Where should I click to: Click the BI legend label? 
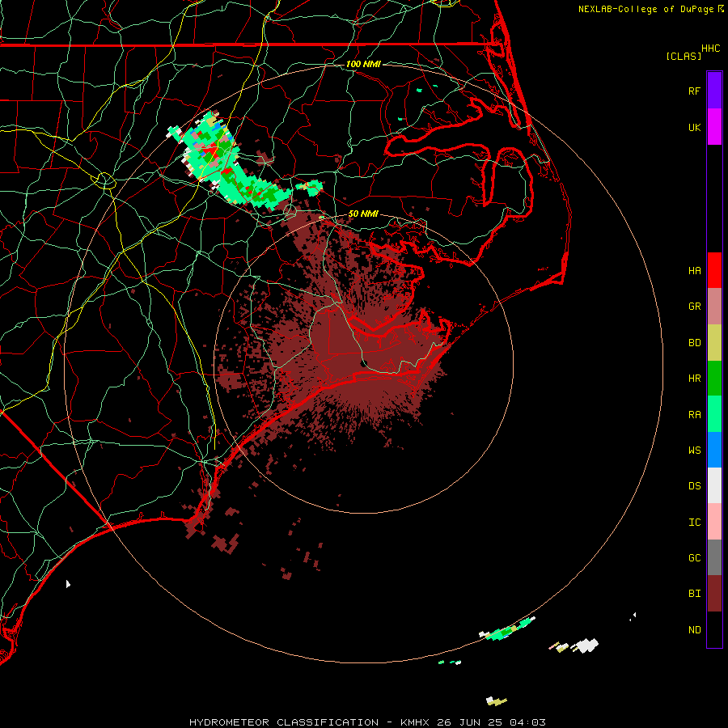coord(694,594)
